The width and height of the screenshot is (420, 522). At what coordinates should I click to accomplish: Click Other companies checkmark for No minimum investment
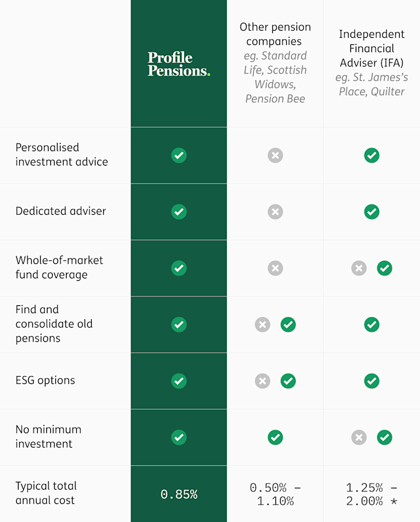(x=275, y=437)
